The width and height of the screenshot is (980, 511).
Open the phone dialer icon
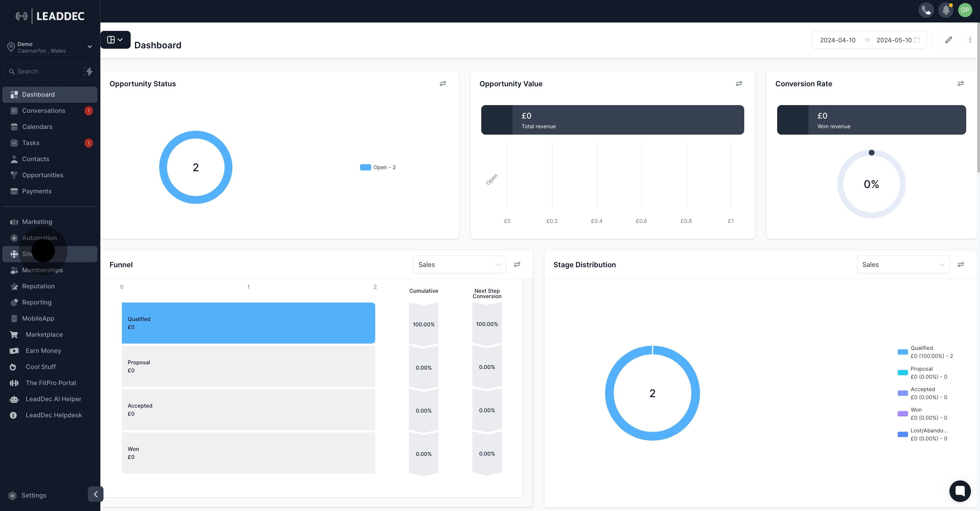click(x=926, y=10)
